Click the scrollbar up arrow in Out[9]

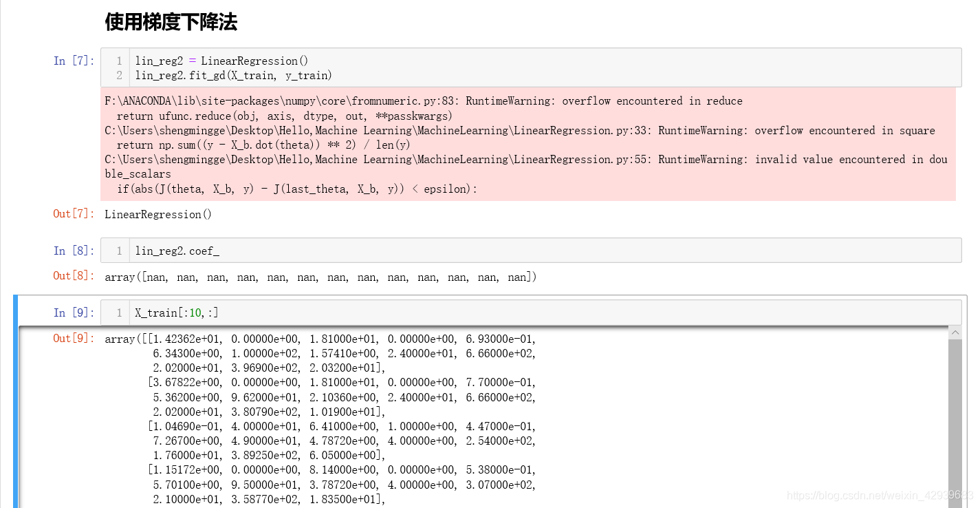click(x=955, y=333)
